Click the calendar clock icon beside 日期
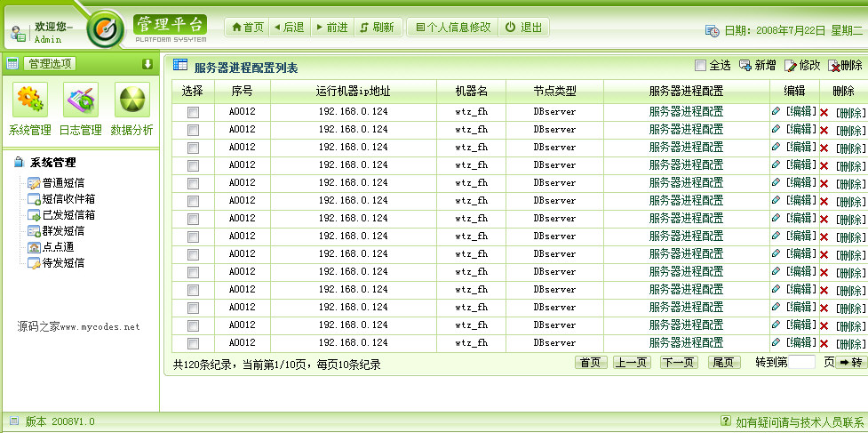This screenshot has width=868, height=433. 712,31
